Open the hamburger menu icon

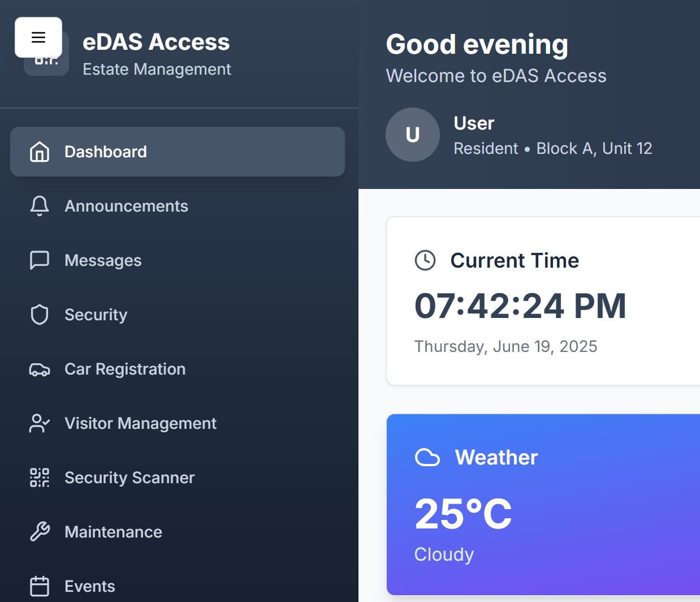click(x=38, y=37)
